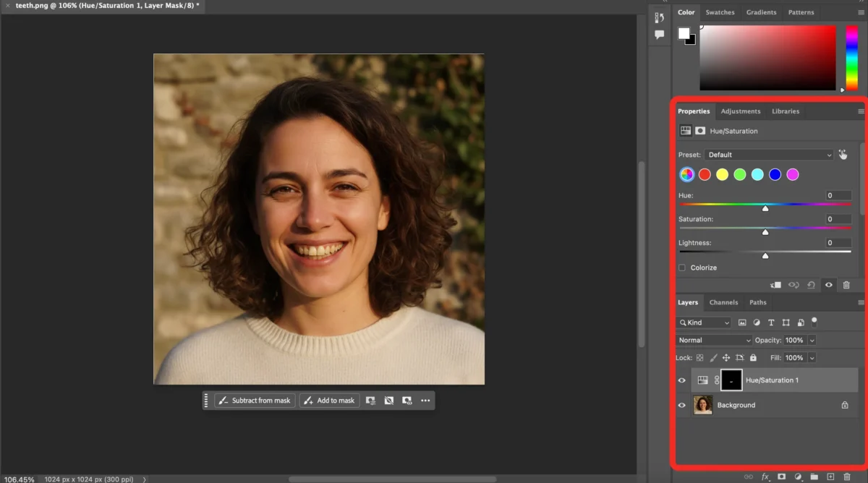Switch to the Channels tab
The image size is (868, 483).
[x=723, y=302]
